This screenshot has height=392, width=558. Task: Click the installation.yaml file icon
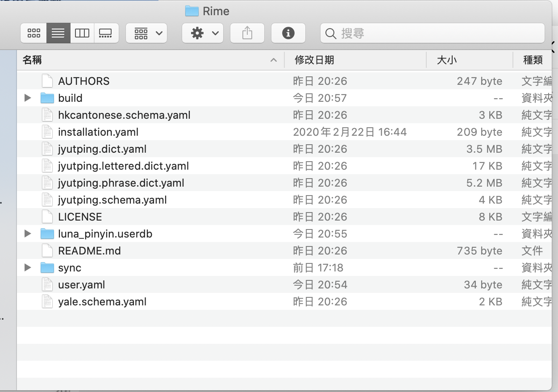coord(47,132)
